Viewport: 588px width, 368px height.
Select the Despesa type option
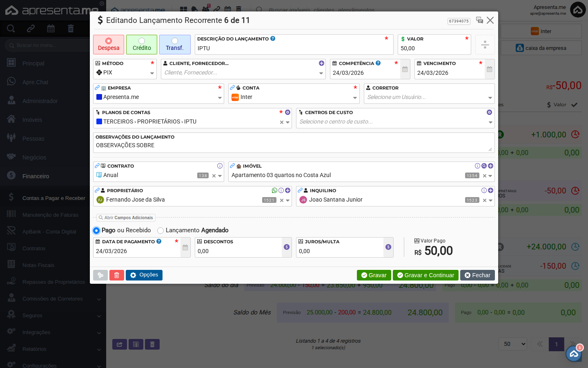point(109,45)
